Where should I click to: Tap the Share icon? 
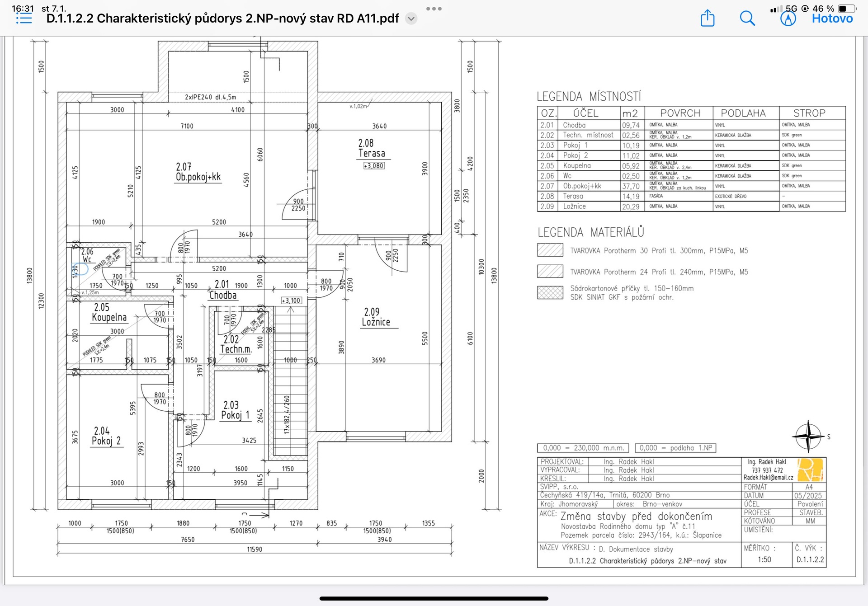coord(707,19)
